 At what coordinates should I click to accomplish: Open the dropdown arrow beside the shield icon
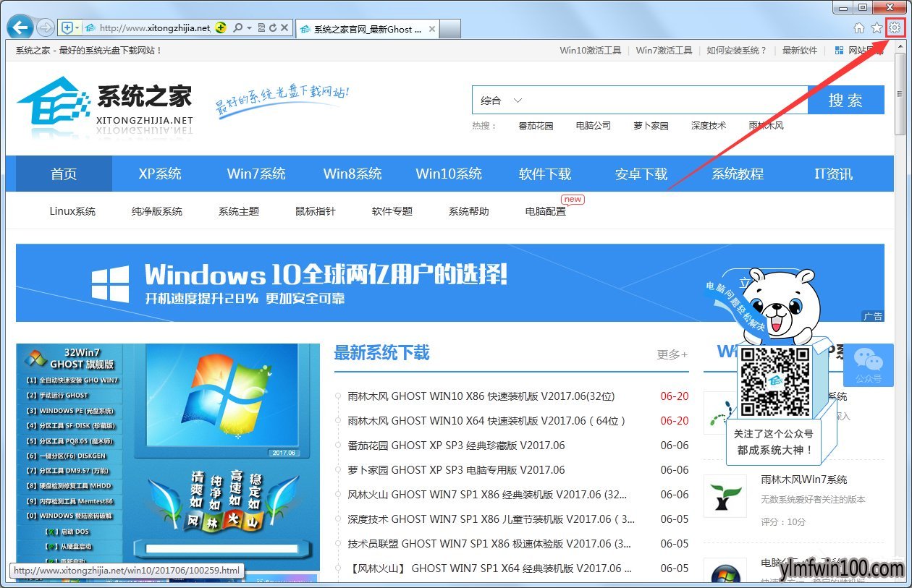coord(77,28)
